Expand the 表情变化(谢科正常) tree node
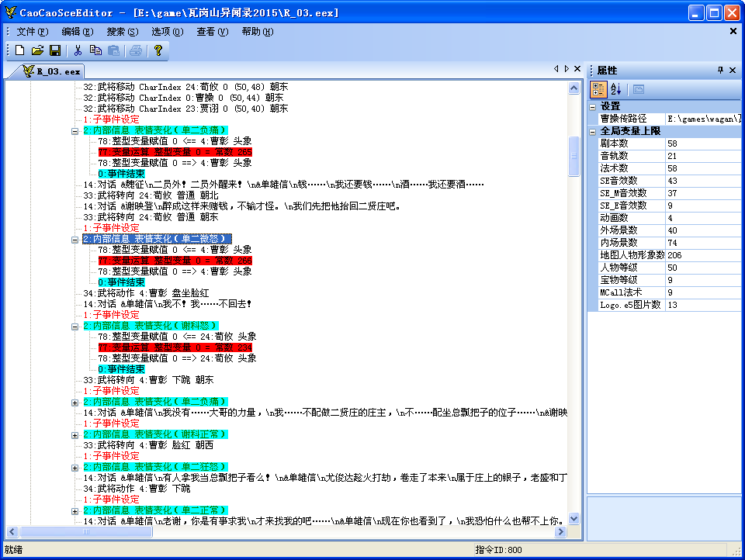 tap(75, 434)
